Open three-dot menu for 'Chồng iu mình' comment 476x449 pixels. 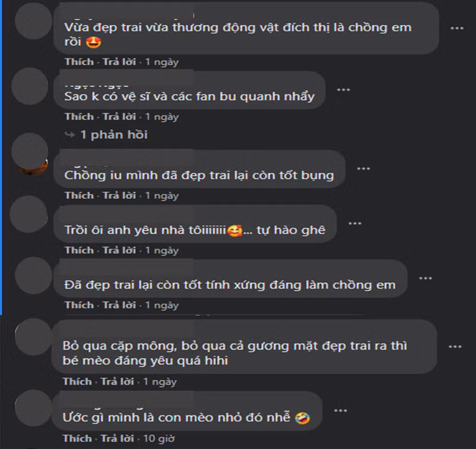coord(364,169)
